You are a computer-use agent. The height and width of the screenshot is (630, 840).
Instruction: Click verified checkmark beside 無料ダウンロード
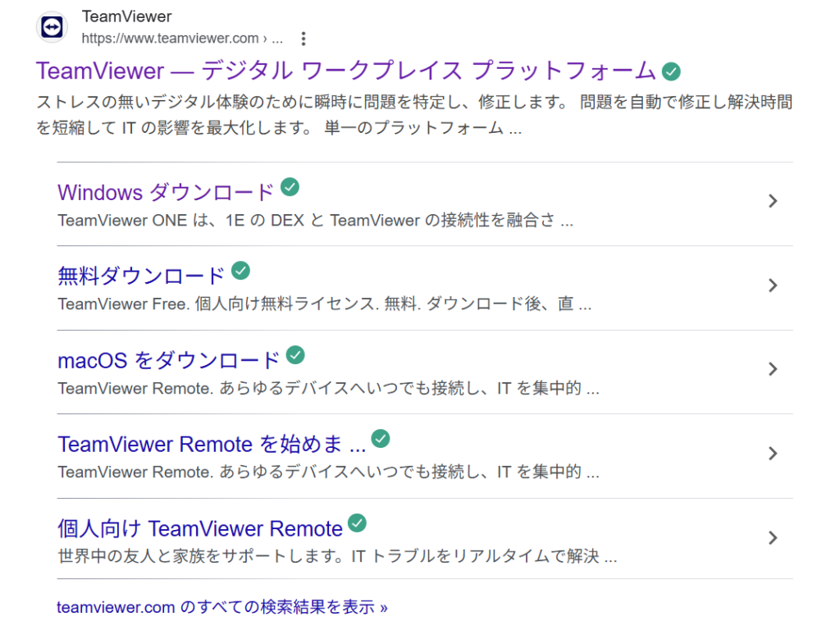pos(240,271)
